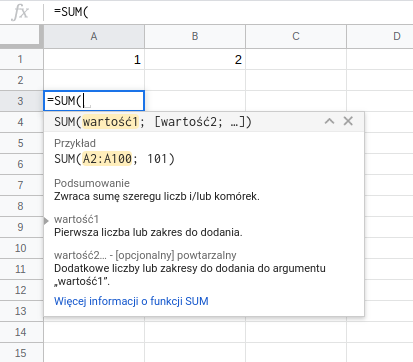Click the active cell A3 editor
The image size is (413, 362).
tap(94, 101)
